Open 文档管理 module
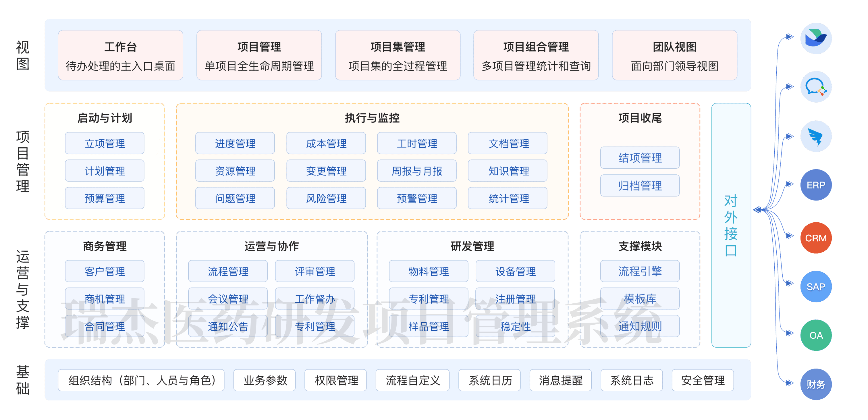Screen dimensions: 868x420 click(x=508, y=143)
